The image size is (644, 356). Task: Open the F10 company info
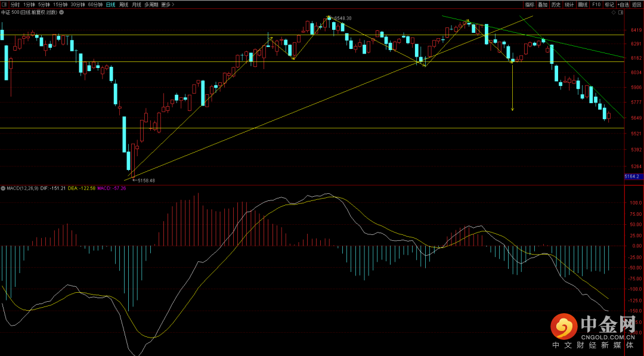596,5
